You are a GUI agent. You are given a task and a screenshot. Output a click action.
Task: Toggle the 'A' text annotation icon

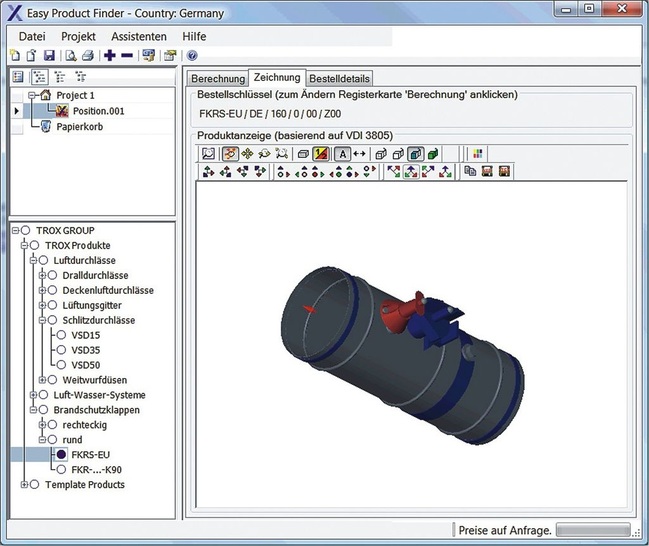[x=341, y=154]
